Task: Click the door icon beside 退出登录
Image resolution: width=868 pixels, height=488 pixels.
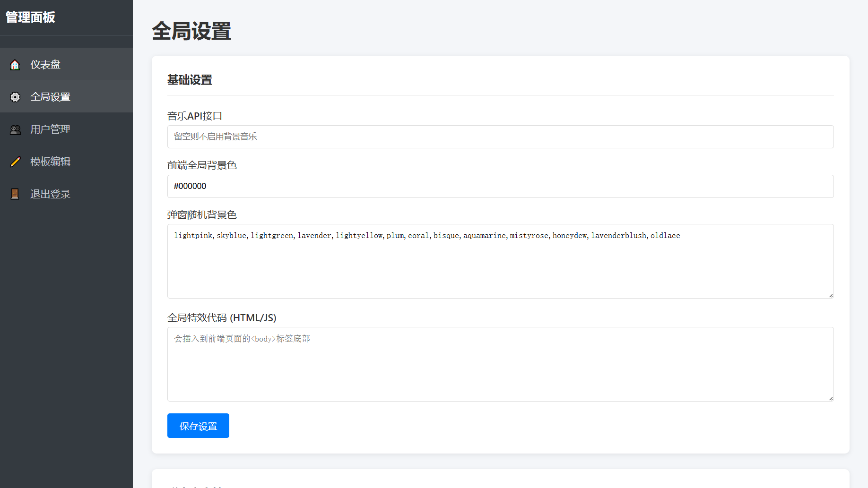Action: [x=15, y=194]
